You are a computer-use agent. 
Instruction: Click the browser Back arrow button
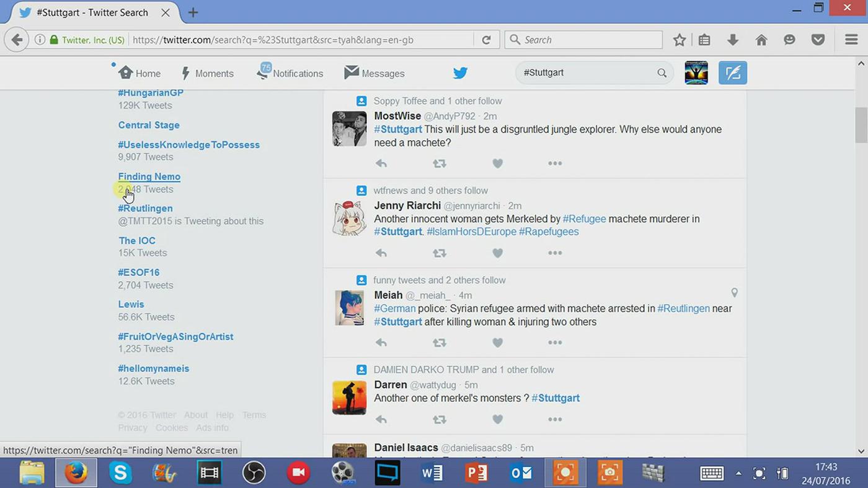tap(17, 40)
